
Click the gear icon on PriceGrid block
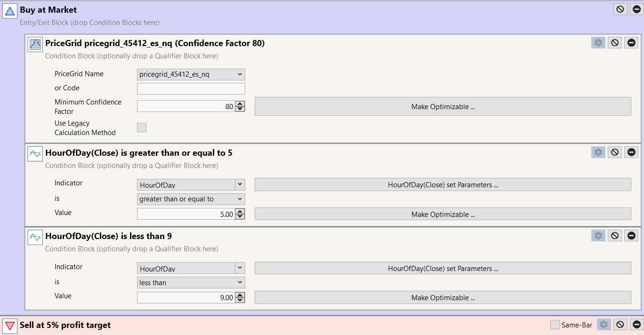(598, 43)
